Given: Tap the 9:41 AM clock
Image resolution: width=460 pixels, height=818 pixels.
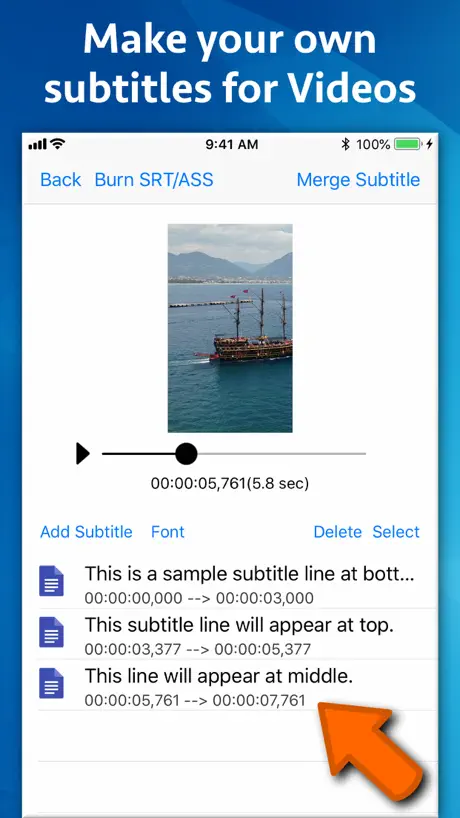Looking at the screenshot, I should tap(232, 145).
